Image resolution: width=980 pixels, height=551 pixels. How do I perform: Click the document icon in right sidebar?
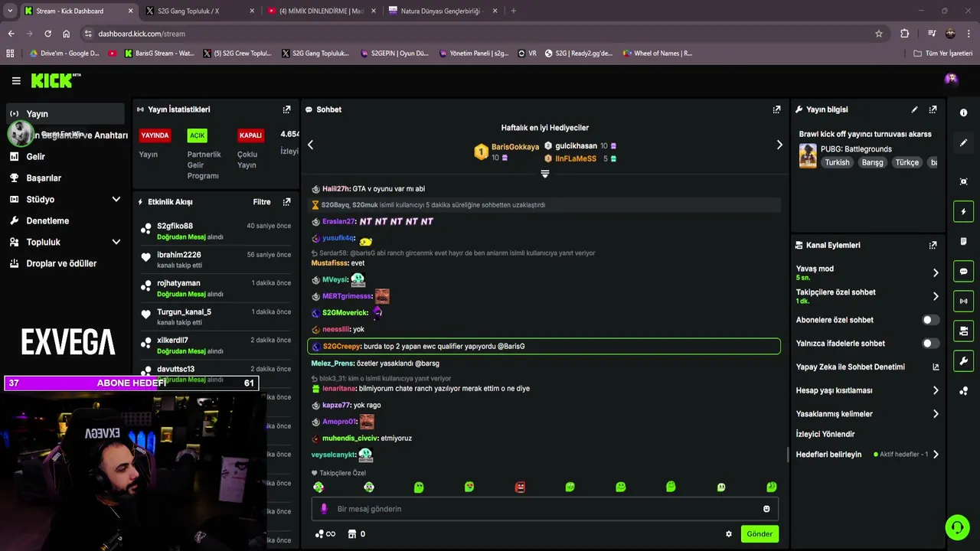pos(963,241)
